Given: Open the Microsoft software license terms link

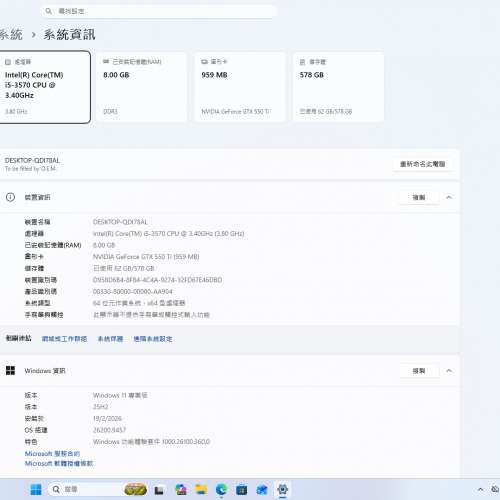Looking at the screenshot, I should (x=59, y=464).
